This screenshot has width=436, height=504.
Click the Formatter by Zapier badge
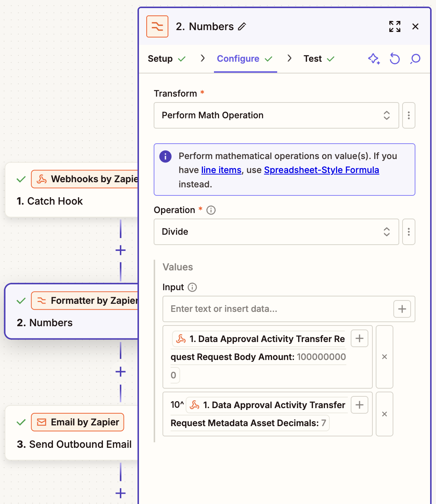85,300
